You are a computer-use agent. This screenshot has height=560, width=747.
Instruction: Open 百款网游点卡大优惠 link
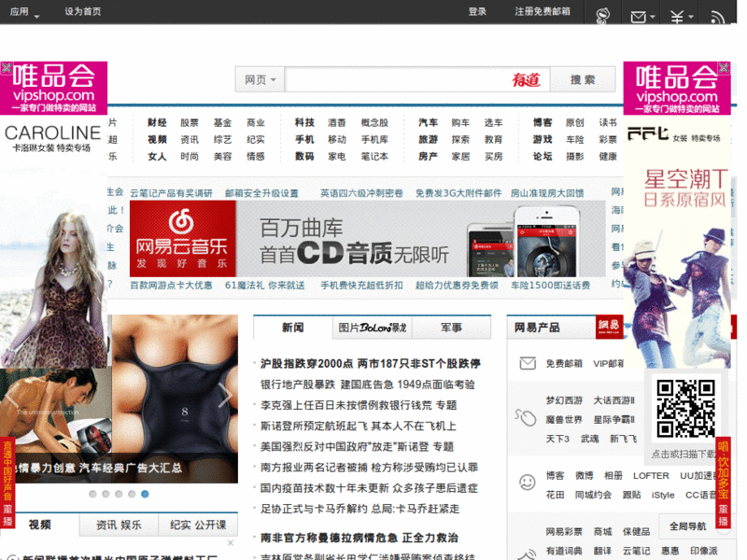(171, 286)
